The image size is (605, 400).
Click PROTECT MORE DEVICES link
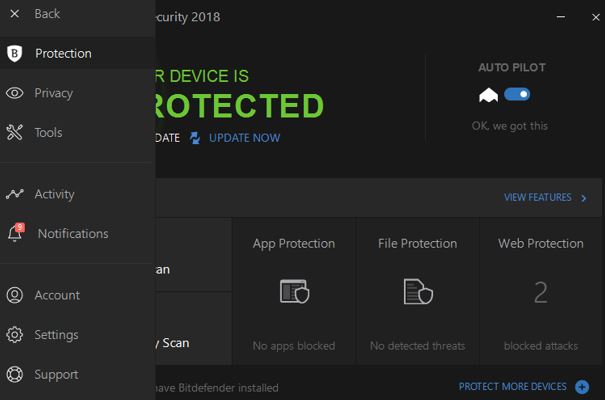click(x=513, y=386)
